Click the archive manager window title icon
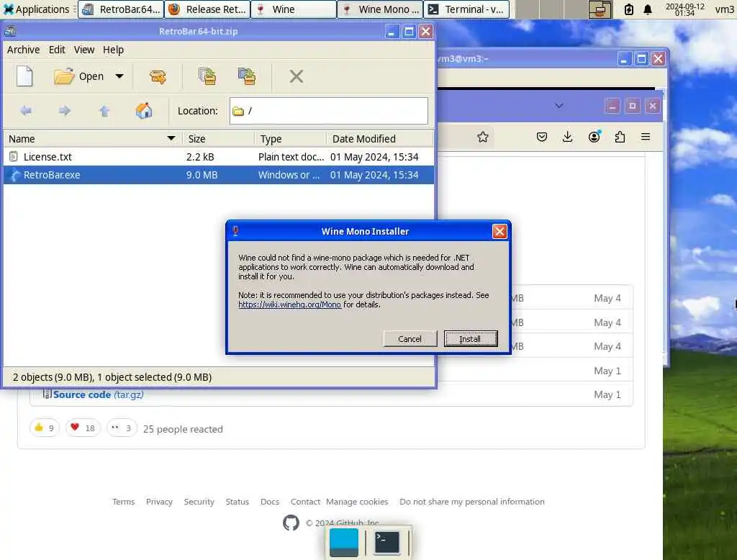Screen dimensions: 737x560 coord(10,32)
